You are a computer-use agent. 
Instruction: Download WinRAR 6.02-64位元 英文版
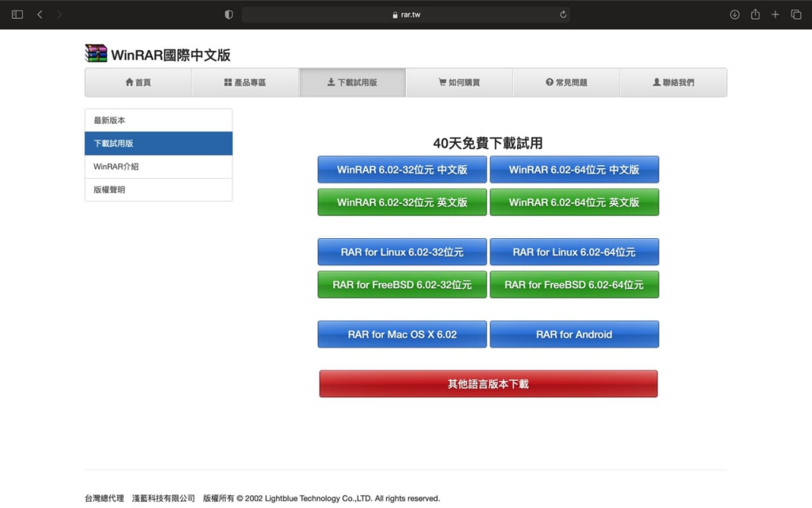coord(574,202)
